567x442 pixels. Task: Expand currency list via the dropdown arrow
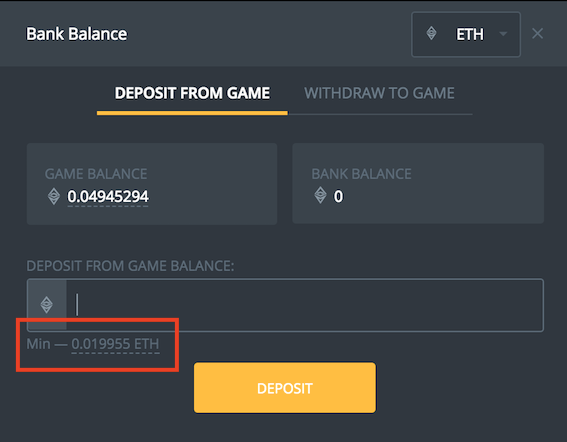point(503,34)
